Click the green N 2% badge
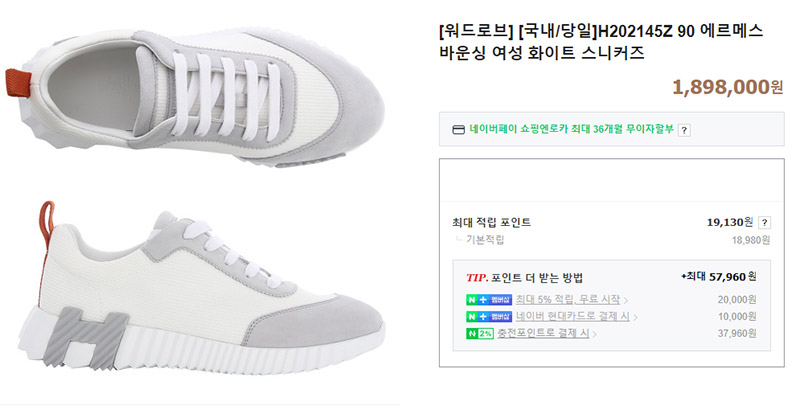Viewport: 800px width, 418px height. (x=480, y=333)
